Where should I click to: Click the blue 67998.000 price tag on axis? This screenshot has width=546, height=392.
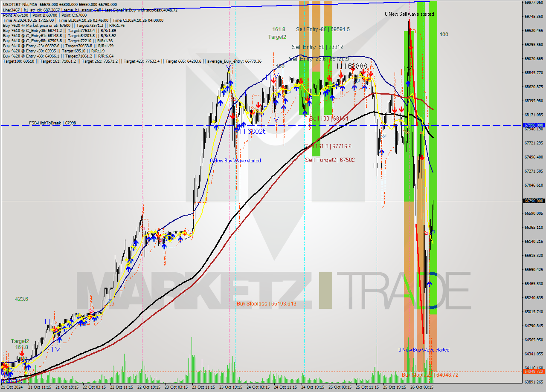534,125
